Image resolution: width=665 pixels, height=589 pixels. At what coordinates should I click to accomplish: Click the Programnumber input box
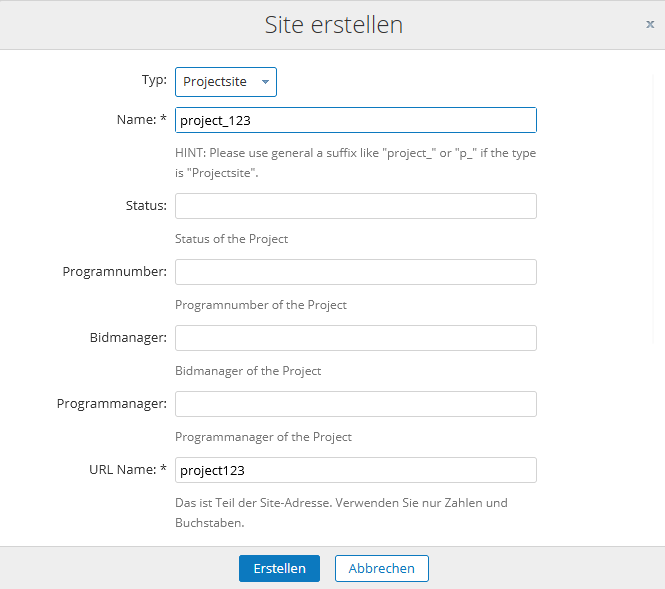click(x=355, y=272)
